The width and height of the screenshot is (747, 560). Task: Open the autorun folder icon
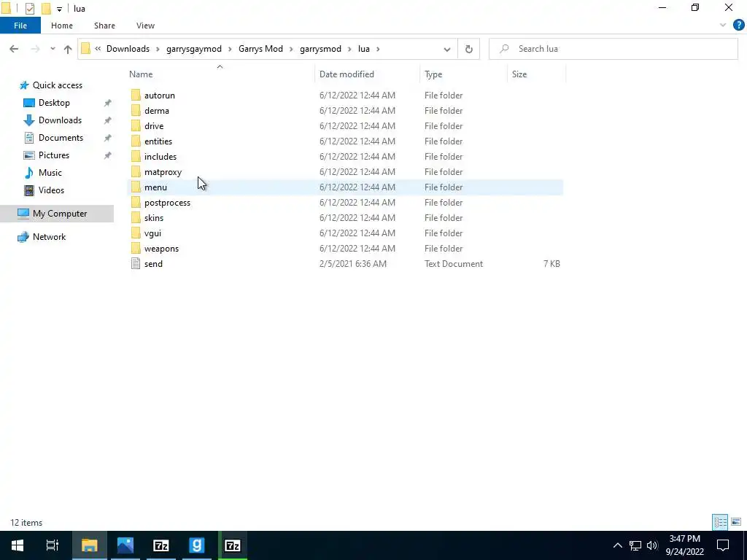coord(136,96)
